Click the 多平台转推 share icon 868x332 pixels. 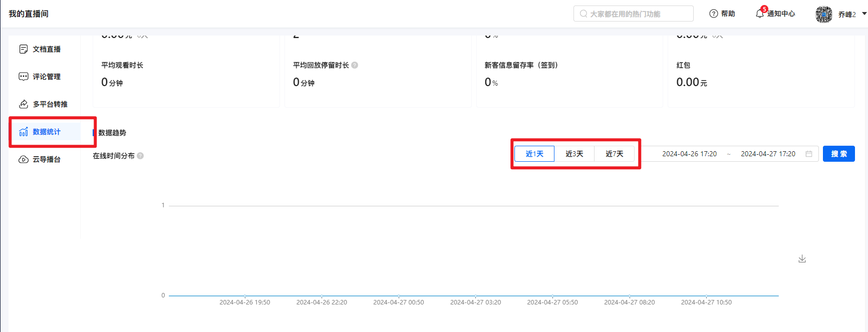(23, 104)
